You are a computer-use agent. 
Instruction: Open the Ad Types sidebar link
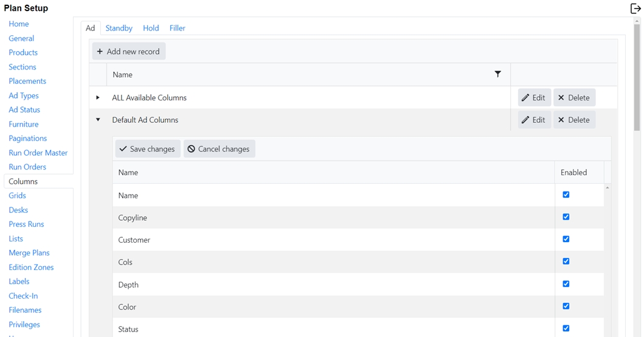pos(24,96)
